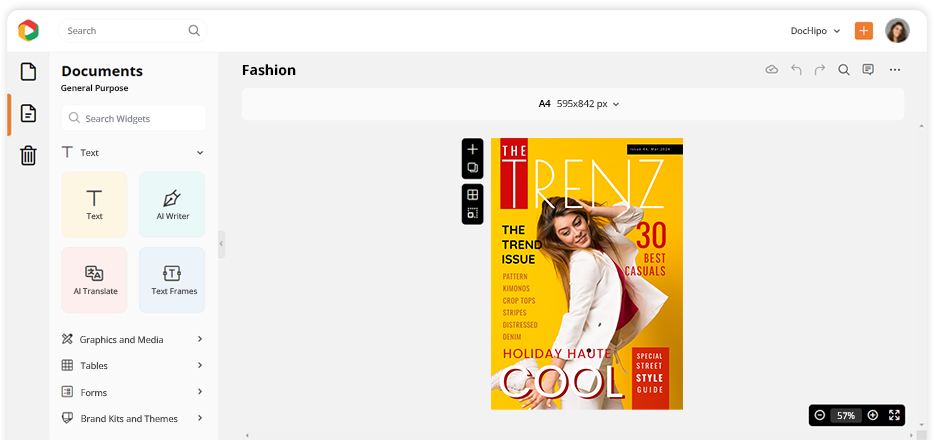Screen dimensions: 934x440
Task: Click the redo arrow icon
Action: point(820,70)
